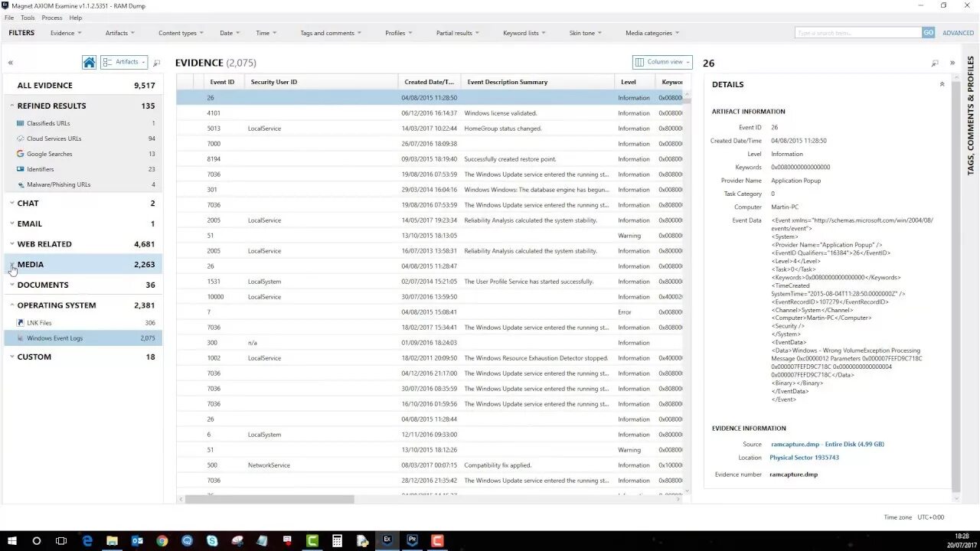Select the LNK Files icon under Operating System
Viewport: 980px width, 551px height.
pos(21,322)
